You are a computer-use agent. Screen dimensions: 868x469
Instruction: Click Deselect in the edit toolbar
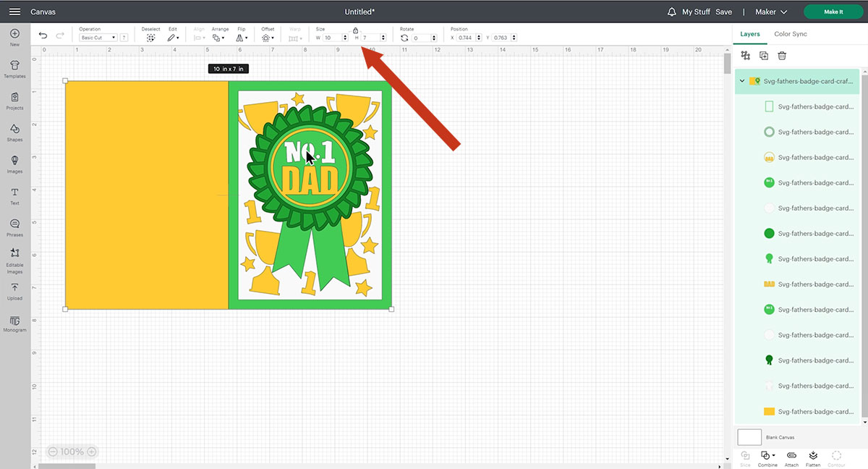tap(150, 37)
